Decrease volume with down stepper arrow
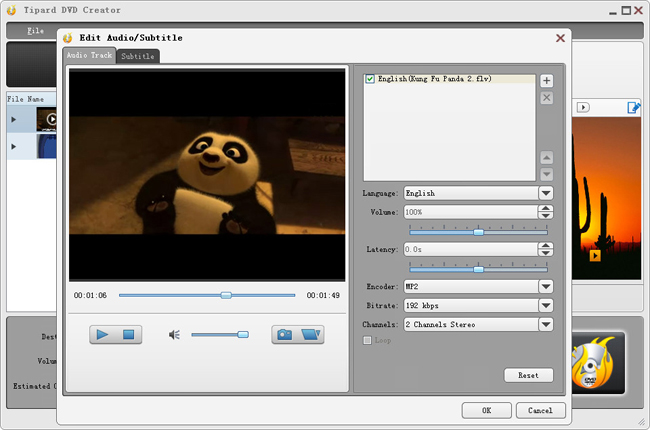The height and width of the screenshot is (430, 650). pos(546,216)
